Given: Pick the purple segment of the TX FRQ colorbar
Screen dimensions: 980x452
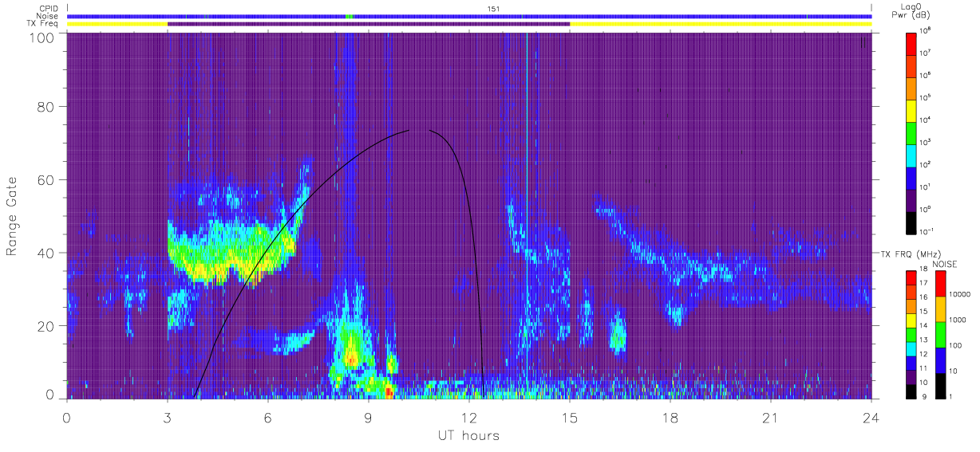Looking at the screenshot, I should click(911, 376).
